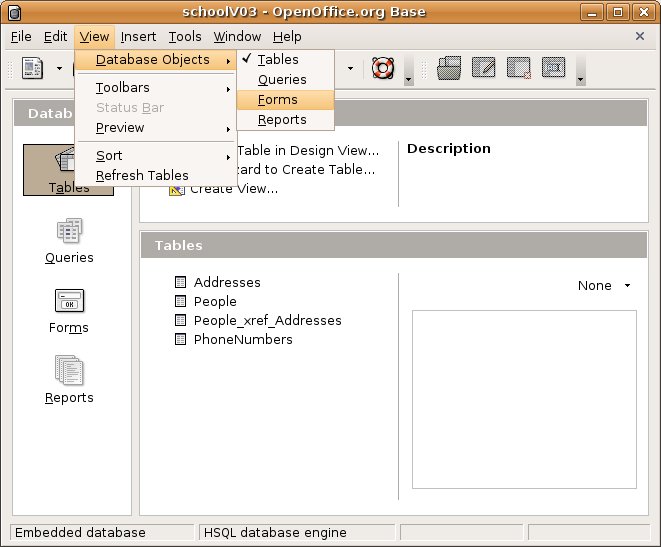Click the lifebuoy Help icon in toolbar
The image size is (661, 547).
(383, 67)
